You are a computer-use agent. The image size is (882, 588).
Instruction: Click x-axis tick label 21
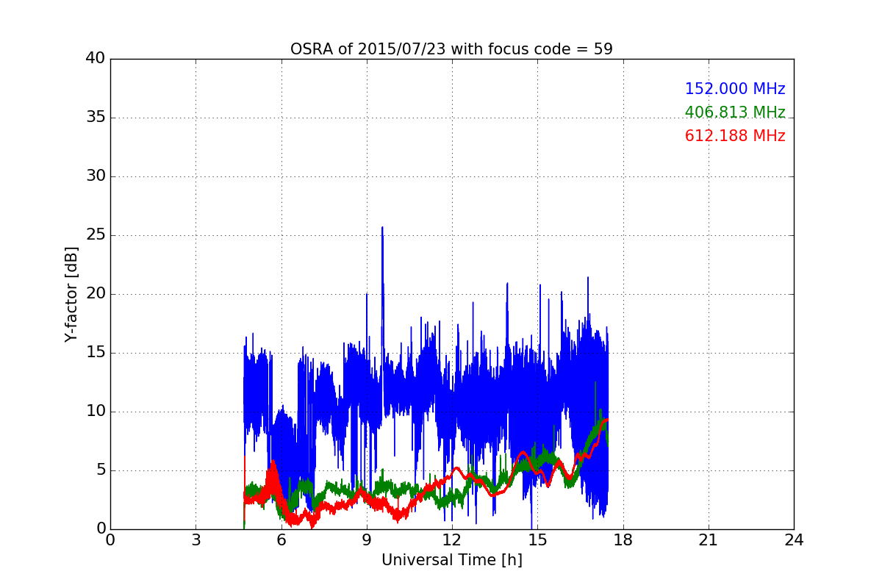(709, 540)
